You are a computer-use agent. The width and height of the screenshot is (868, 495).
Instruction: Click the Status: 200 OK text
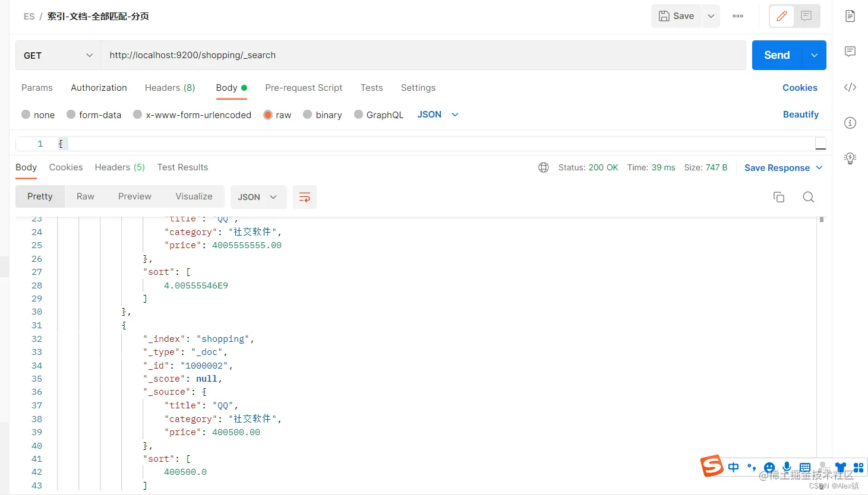click(x=588, y=167)
